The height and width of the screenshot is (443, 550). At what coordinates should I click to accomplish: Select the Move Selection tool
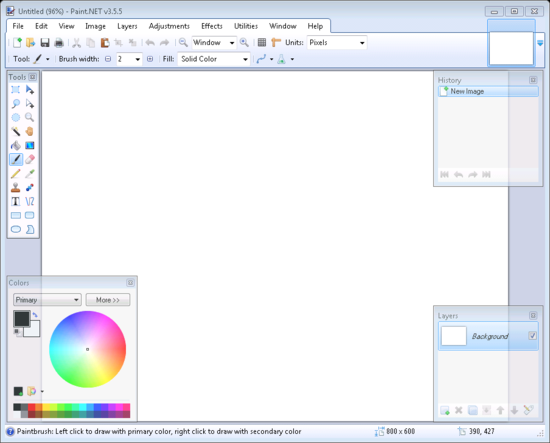click(30, 103)
